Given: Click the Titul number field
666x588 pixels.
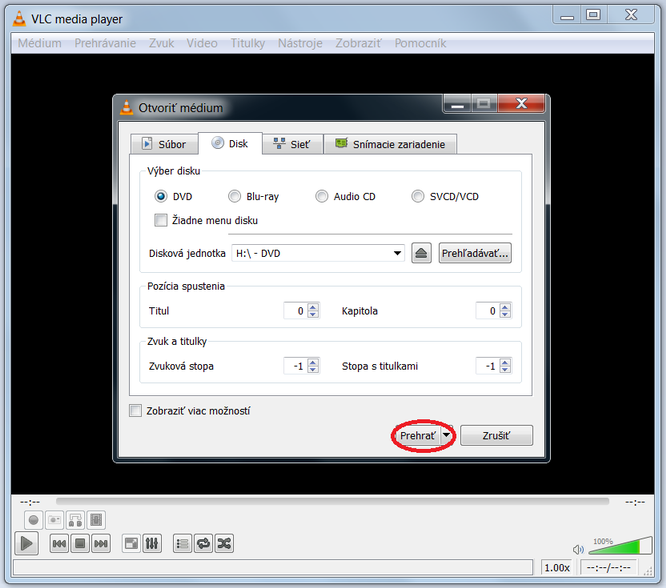Looking at the screenshot, I should tap(296, 311).
